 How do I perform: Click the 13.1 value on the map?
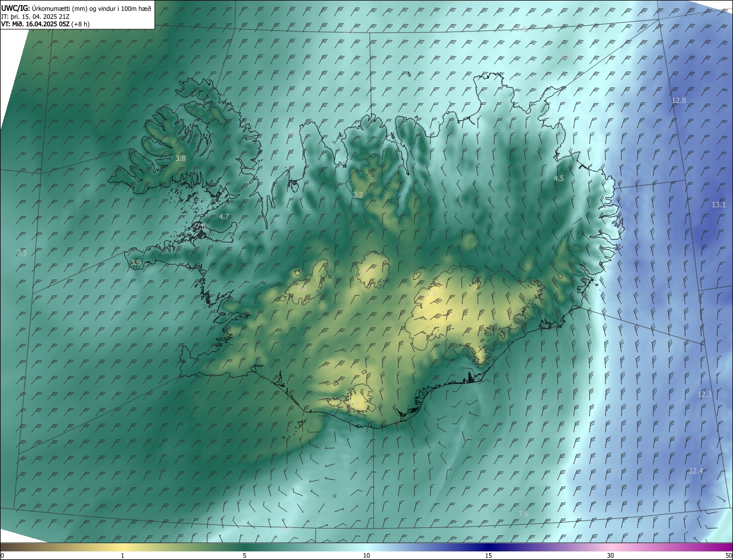719,204
